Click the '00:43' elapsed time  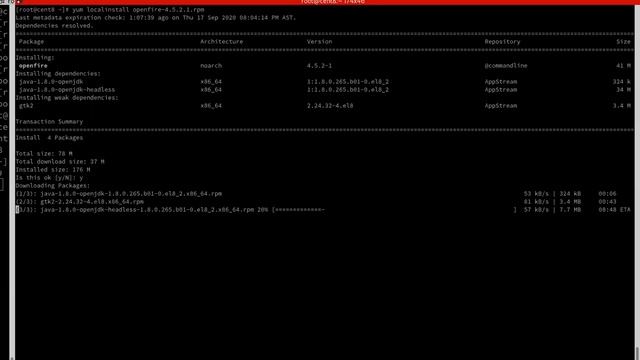[x=607, y=202]
